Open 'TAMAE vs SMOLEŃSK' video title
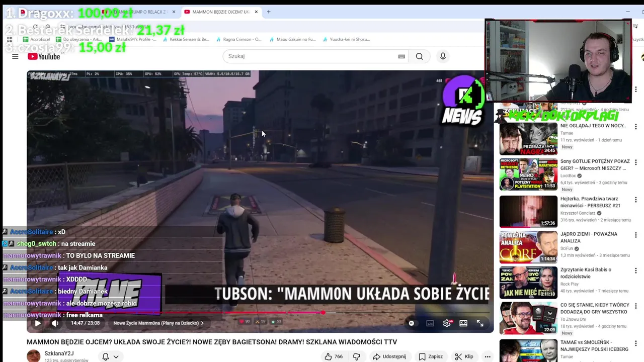Viewport: 644px width, 362px height. pos(594,345)
